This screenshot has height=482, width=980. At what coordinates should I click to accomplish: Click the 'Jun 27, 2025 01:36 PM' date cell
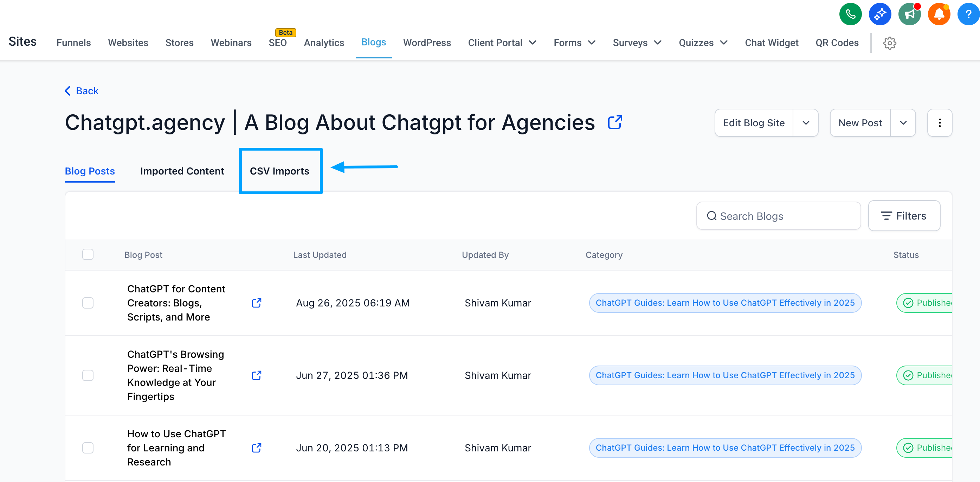coord(352,375)
